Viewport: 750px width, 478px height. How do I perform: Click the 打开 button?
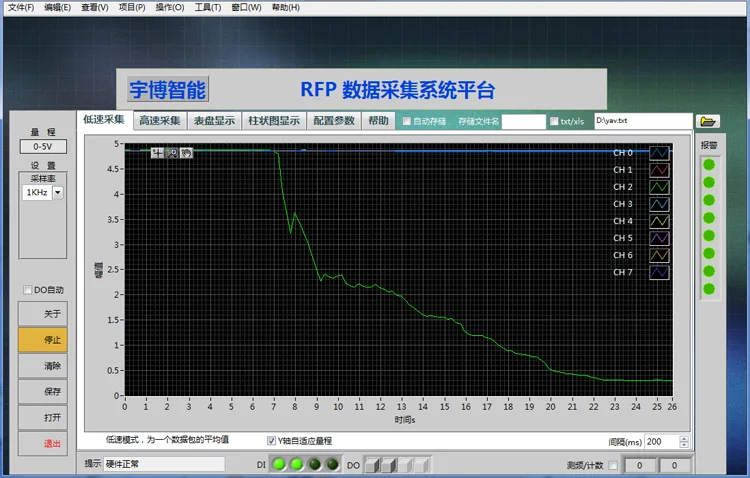(x=43, y=417)
